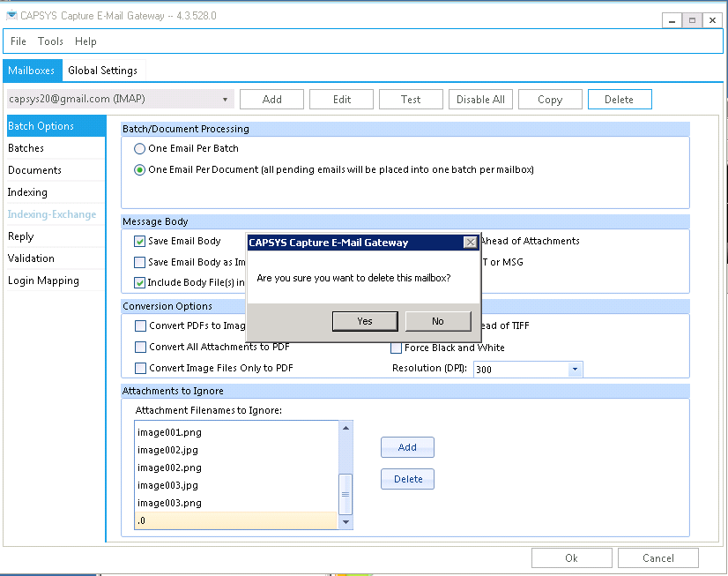Click the Ok button

pos(571,557)
